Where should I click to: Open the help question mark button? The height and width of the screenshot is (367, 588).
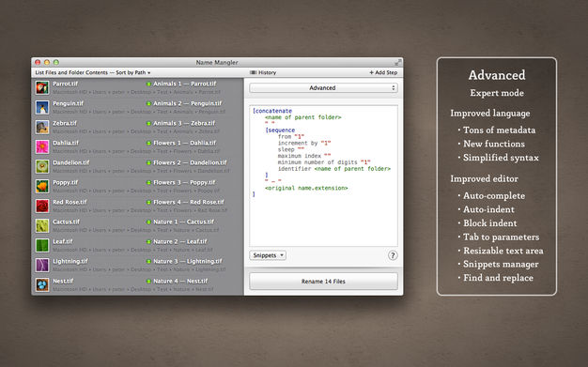[393, 255]
